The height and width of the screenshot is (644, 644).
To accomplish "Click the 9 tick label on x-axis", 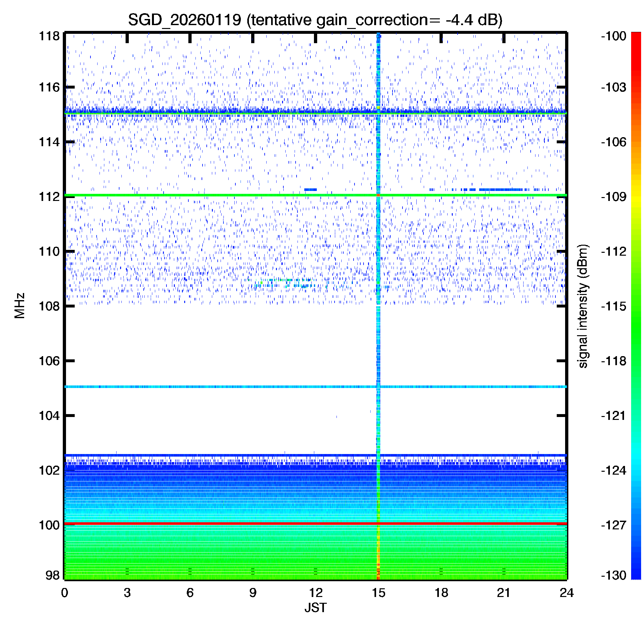I will click(x=253, y=593).
